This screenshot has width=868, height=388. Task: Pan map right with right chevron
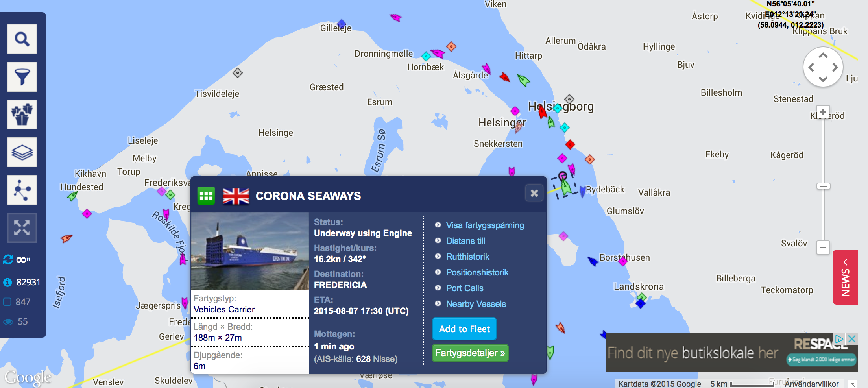point(835,67)
